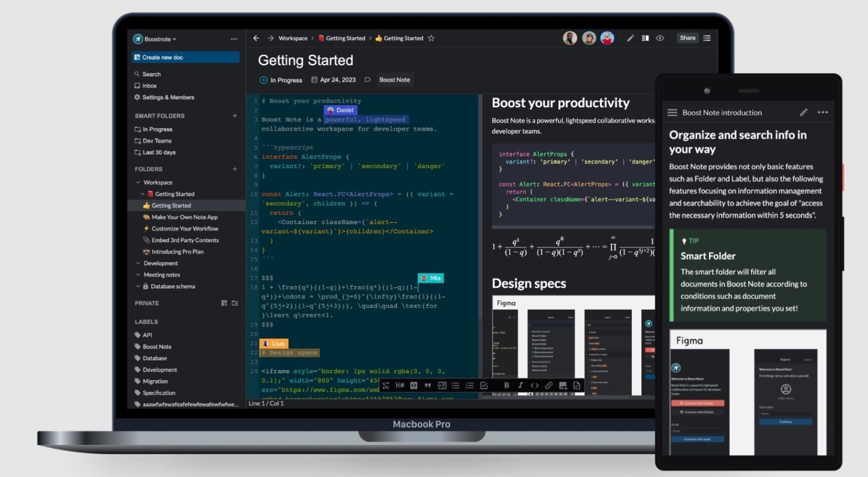Viewport: 868px width, 477px height.
Task: Insert a numbered list
Action: [470, 385]
